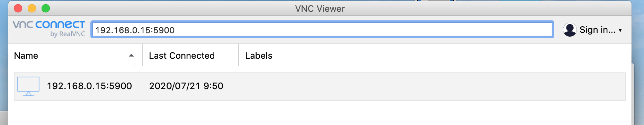The height and width of the screenshot is (125, 644).
Task: Click the user avatar icon
Action: pyautogui.click(x=570, y=30)
